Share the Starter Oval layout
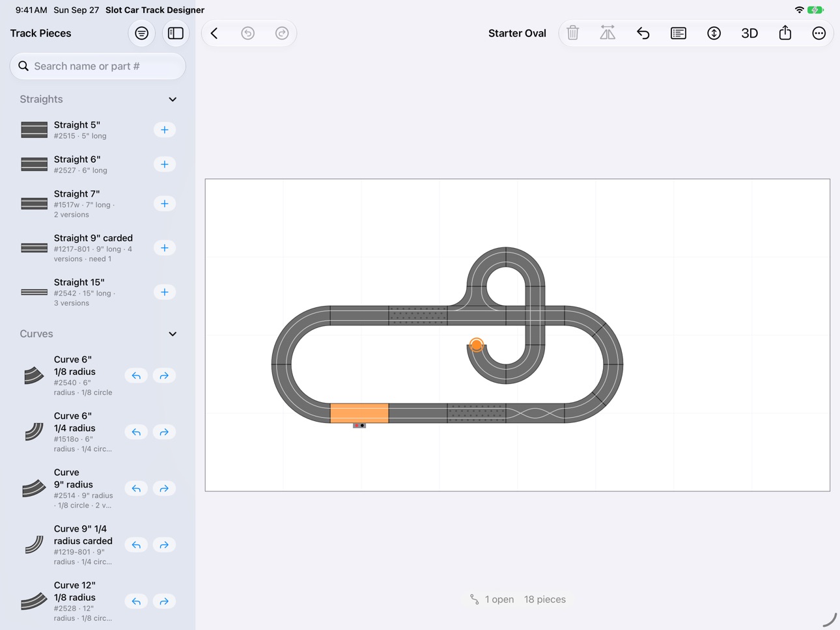Viewport: 840px width, 630px height. (785, 33)
